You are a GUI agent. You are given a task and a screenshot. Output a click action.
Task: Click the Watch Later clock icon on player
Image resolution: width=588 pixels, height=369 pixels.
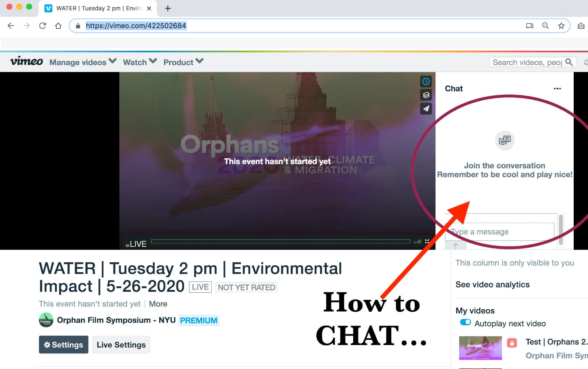point(426,82)
